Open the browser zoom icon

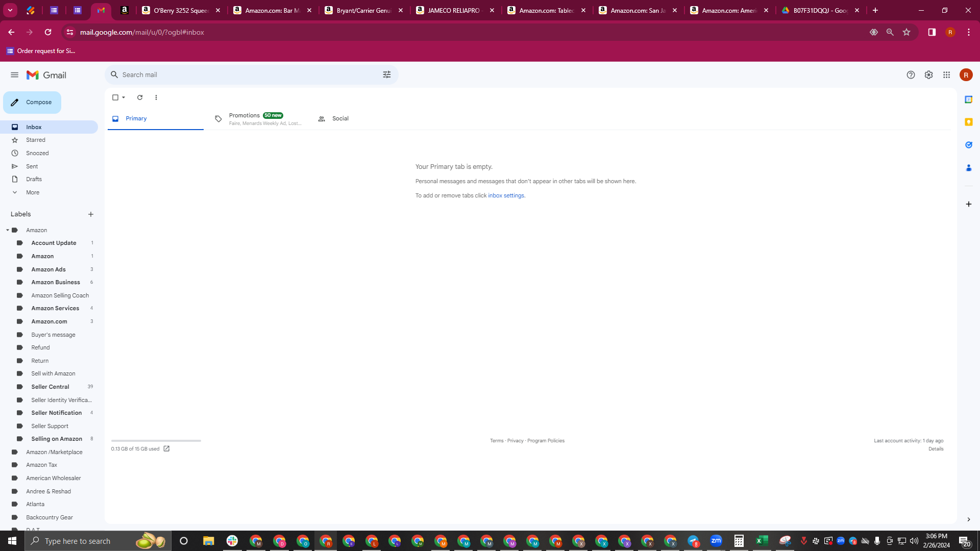890,32
